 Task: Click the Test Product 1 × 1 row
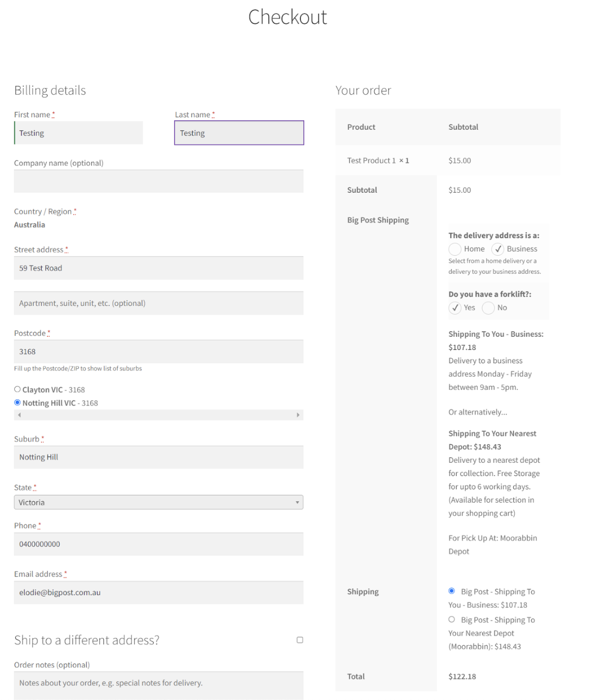[448, 160]
